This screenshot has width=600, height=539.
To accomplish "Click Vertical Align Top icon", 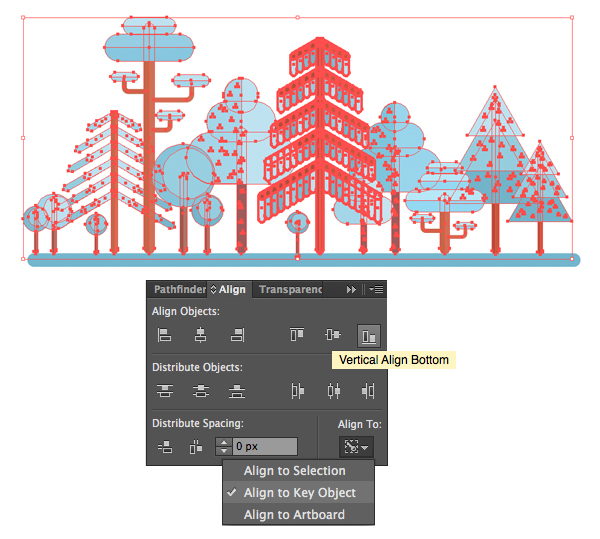I will click(297, 334).
